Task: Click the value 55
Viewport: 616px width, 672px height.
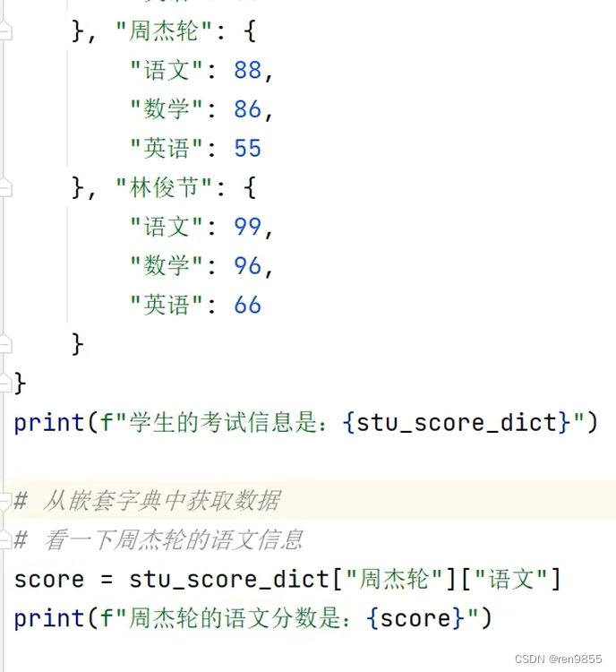Action: (248, 148)
